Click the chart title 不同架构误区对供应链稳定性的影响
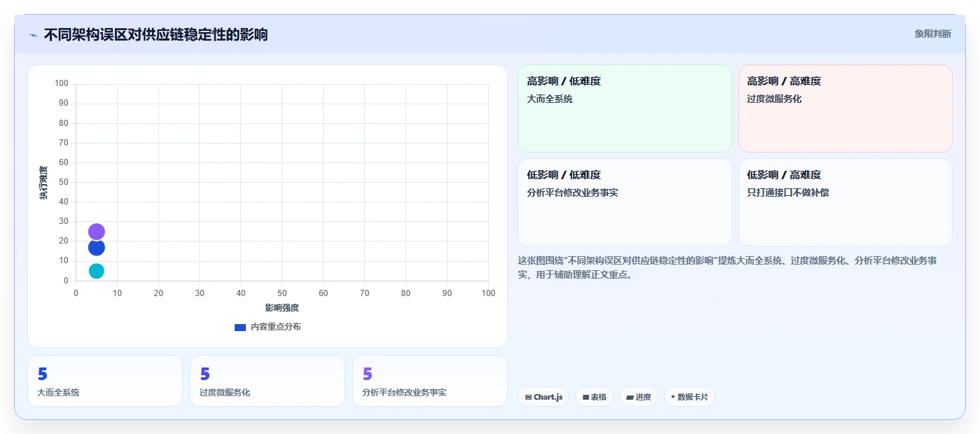This screenshot has width=980, height=434. 156,34
